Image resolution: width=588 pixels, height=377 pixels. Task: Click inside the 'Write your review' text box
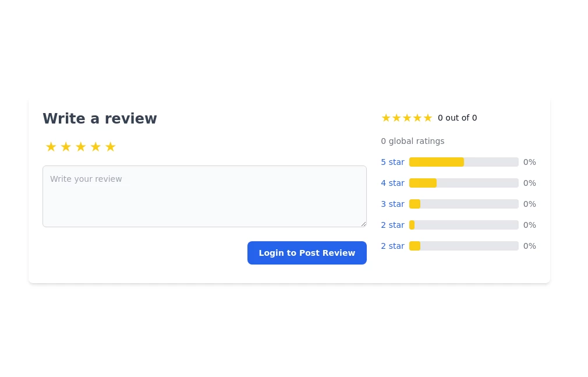204,196
